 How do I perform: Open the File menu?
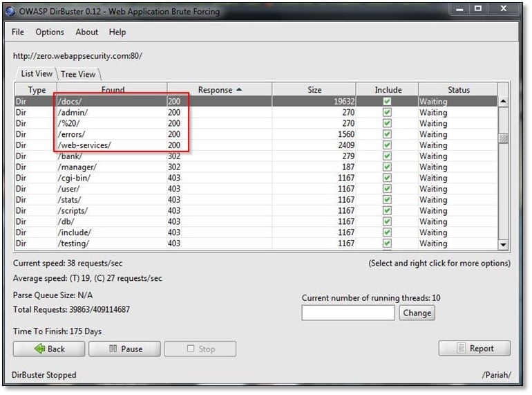point(18,32)
